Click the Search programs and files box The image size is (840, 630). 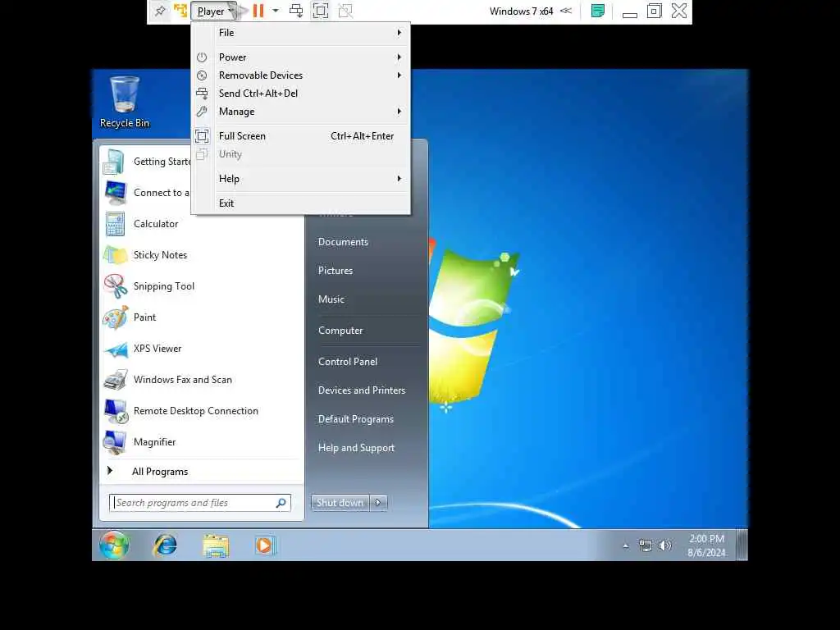tap(200, 503)
